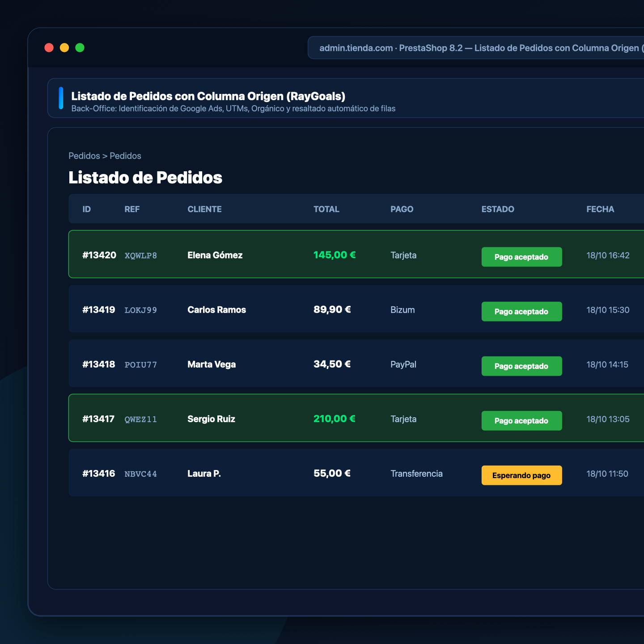Select reference POIU77

point(141,365)
